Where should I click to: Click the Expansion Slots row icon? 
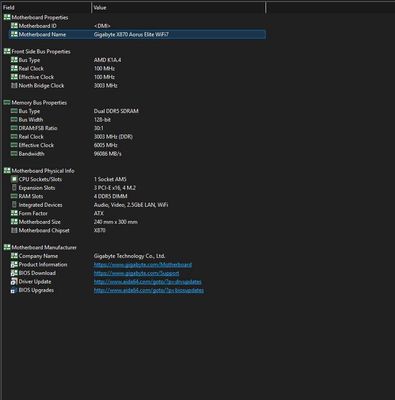pos(14,188)
